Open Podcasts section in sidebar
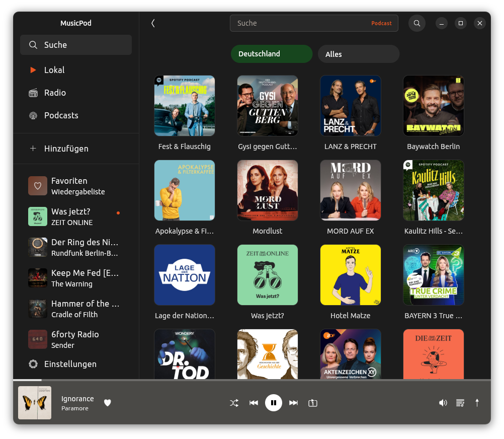Viewport: 504px width, 439px height. pyautogui.click(x=76, y=115)
